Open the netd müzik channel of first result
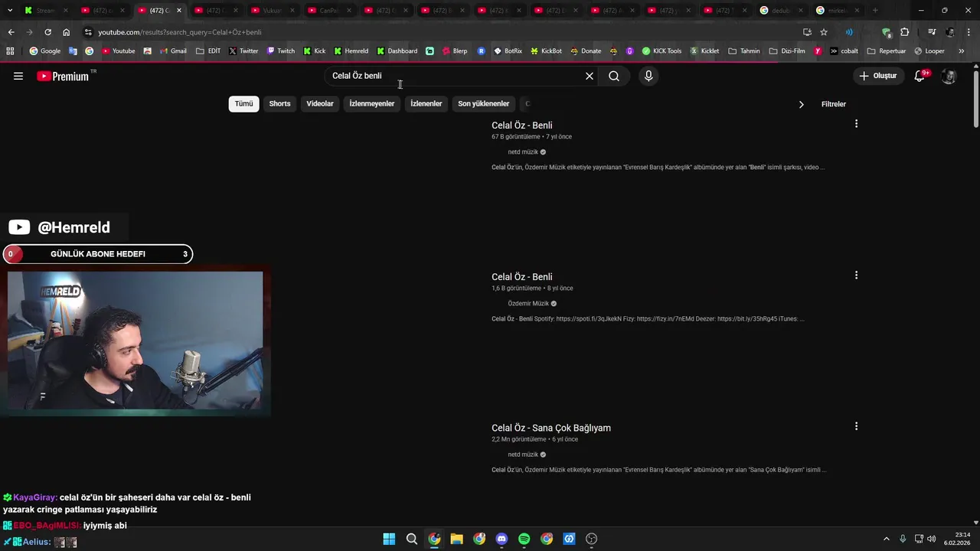 coord(524,152)
